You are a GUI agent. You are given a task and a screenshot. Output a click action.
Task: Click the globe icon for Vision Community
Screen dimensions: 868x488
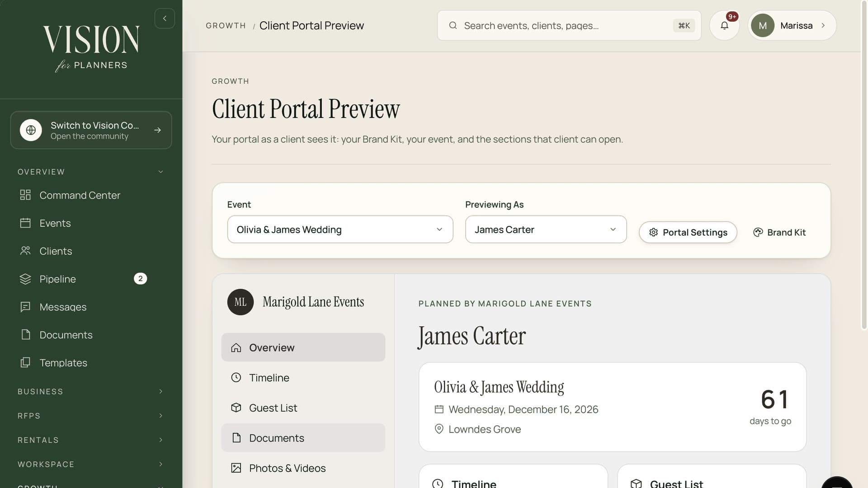(x=31, y=130)
